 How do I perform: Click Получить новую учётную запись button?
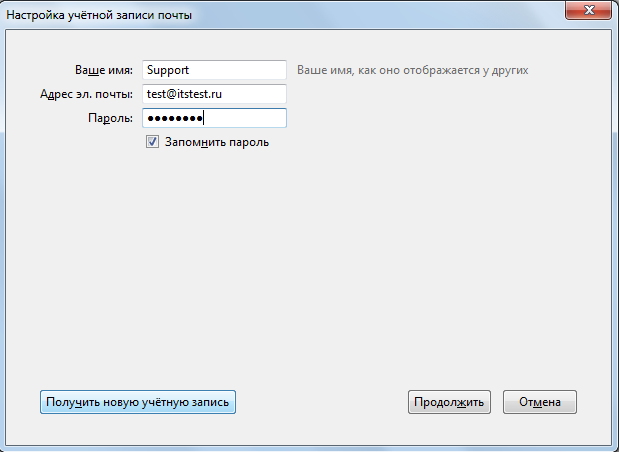(138, 402)
